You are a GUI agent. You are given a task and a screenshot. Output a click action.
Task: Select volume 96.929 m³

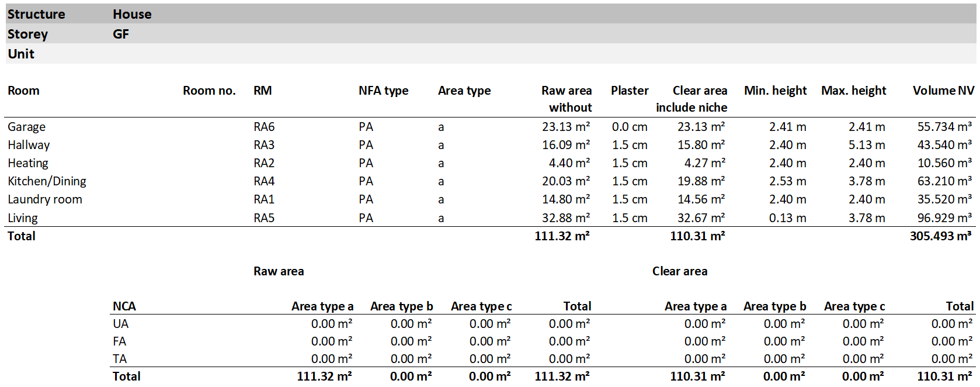point(945,218)
